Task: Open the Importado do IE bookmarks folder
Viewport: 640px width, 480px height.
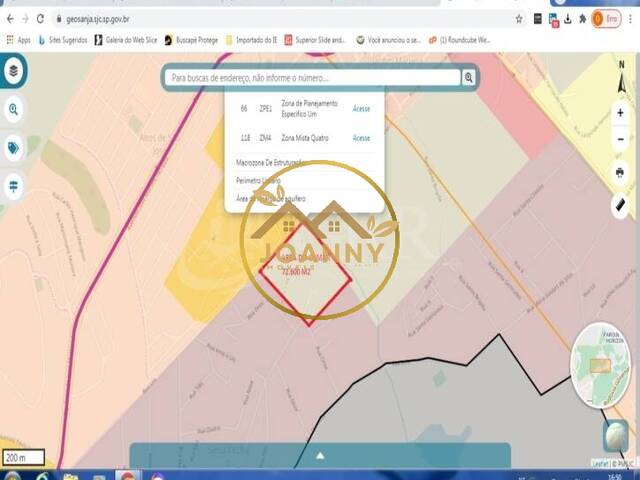Action: 251,40
